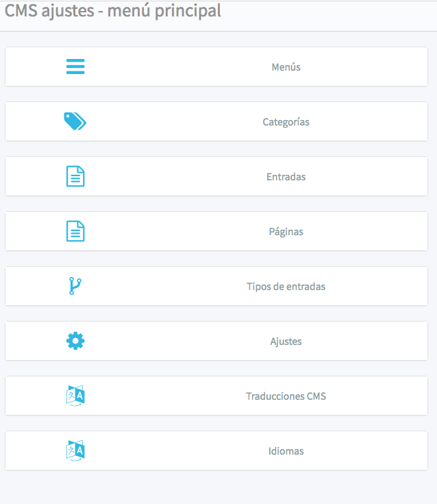Click the translate icon beside Traducciones CMS
The width and height of the screenshot is (437, 504).
pos(75,396)
